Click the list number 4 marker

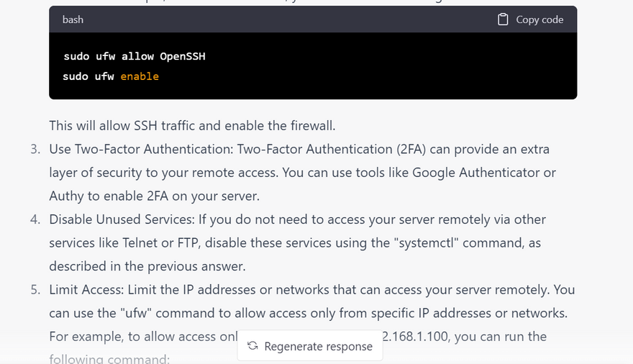[35, 219]
